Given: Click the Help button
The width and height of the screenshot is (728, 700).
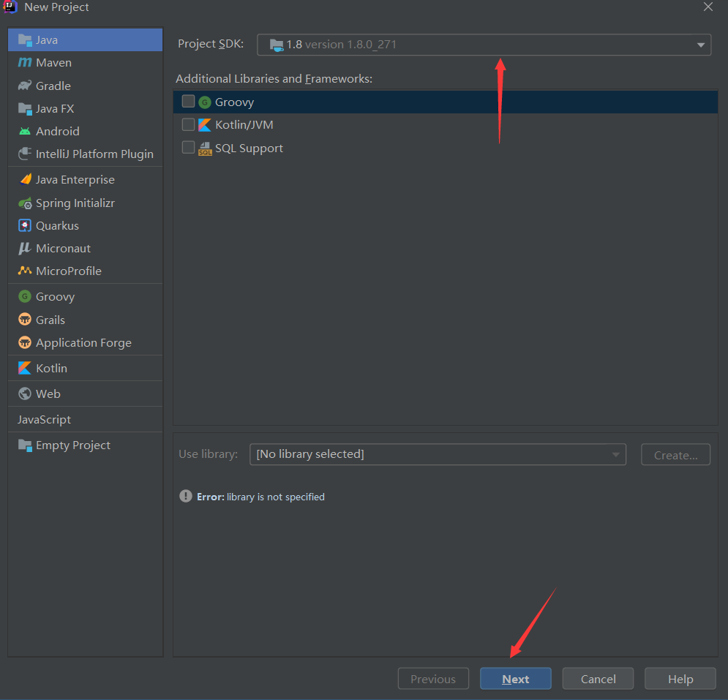Looking at the screenshot, I should [x=680, y=679].
